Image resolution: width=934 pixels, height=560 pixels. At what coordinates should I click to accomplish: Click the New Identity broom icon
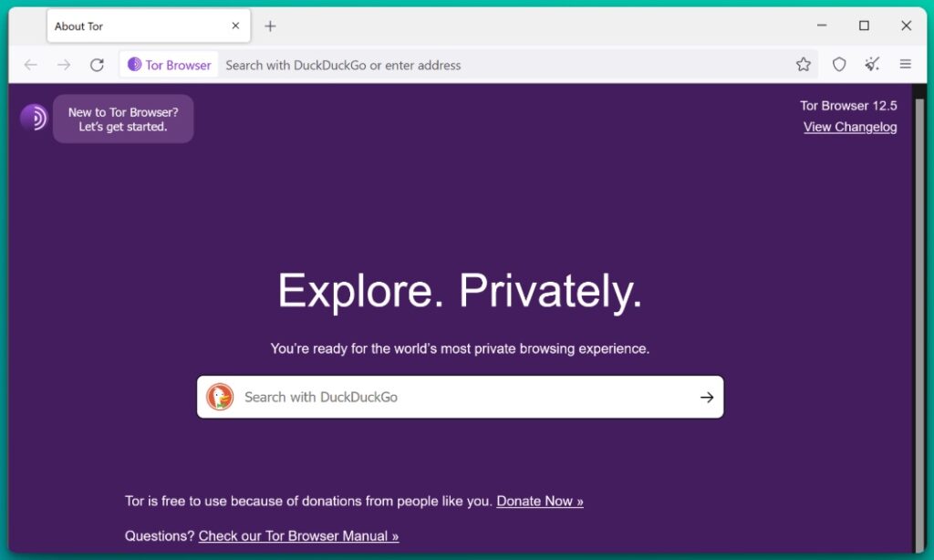coord(873,65)
